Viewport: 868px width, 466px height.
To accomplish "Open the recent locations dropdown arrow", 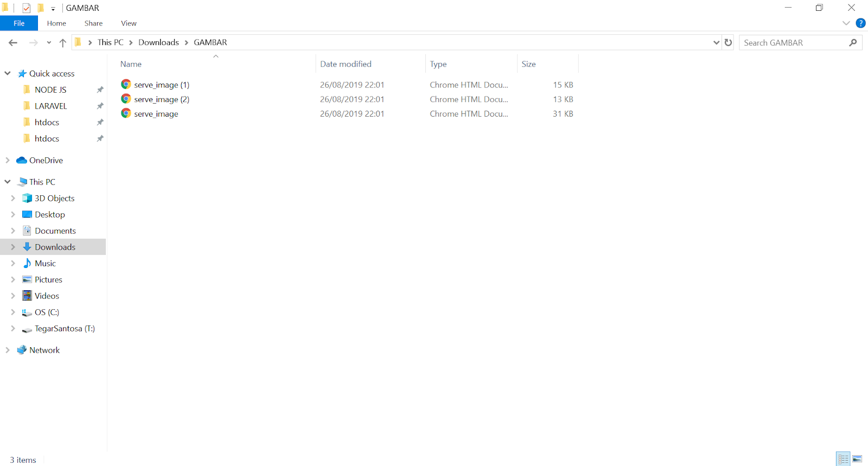I will click(49, 42).
